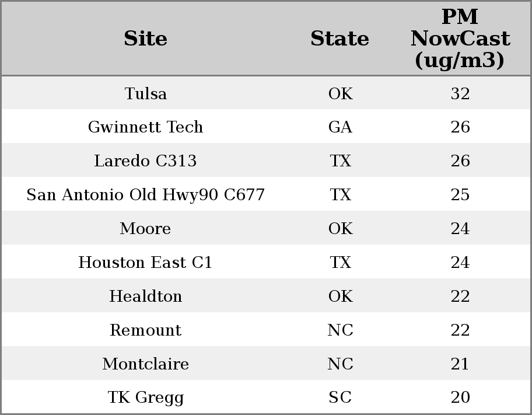Click the GA state cell
Viewport: 532px width, 415px height.
340,127
